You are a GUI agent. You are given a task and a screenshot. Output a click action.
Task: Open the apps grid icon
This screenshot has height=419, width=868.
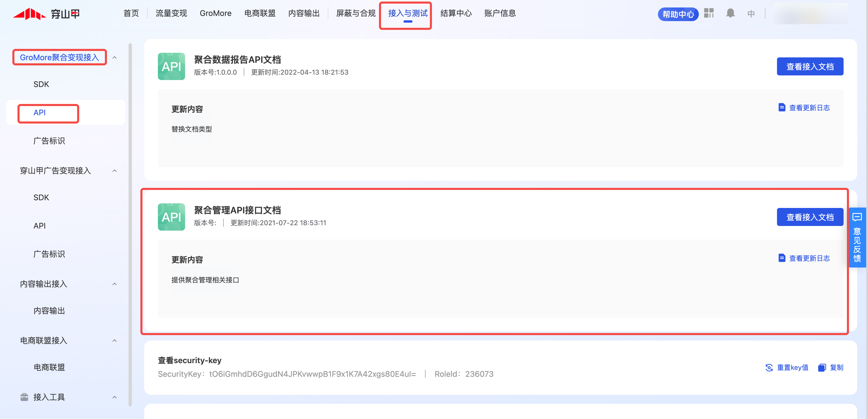[x=709, y=13]
